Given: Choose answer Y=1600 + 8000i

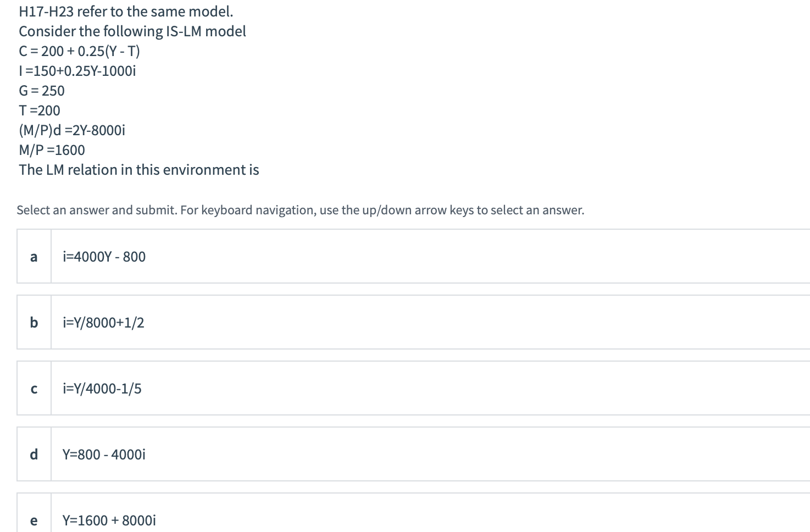Looking at the screenshot, I should click(109, 520).
